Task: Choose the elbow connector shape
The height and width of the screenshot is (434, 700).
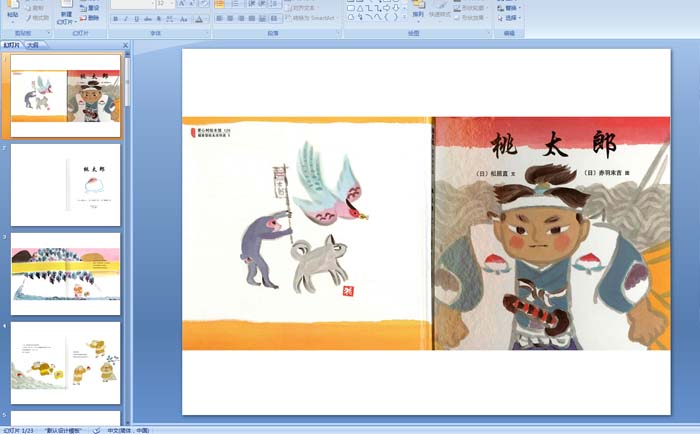Action: click(369, 8)
